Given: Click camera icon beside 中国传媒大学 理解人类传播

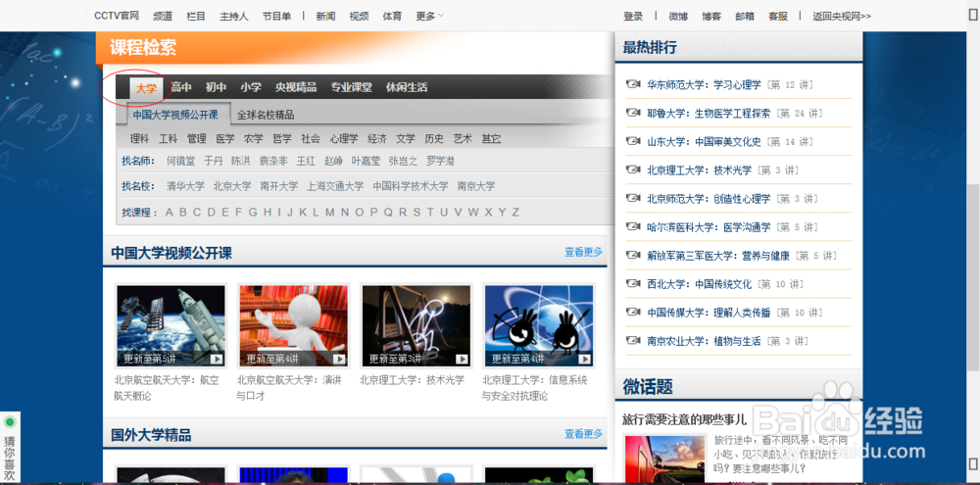Looking at the screenshot, I should point(633,313).
